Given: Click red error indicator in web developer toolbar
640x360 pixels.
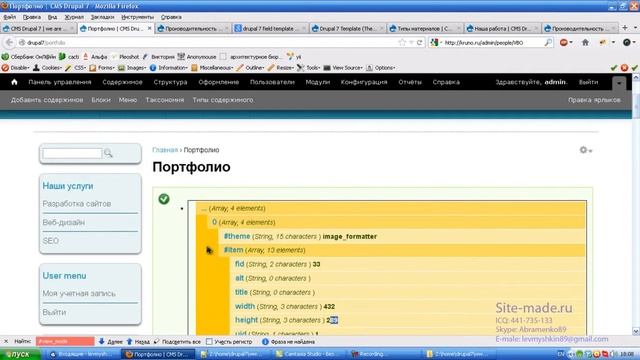Looking at the screenshot, I should tap(624, 68).
